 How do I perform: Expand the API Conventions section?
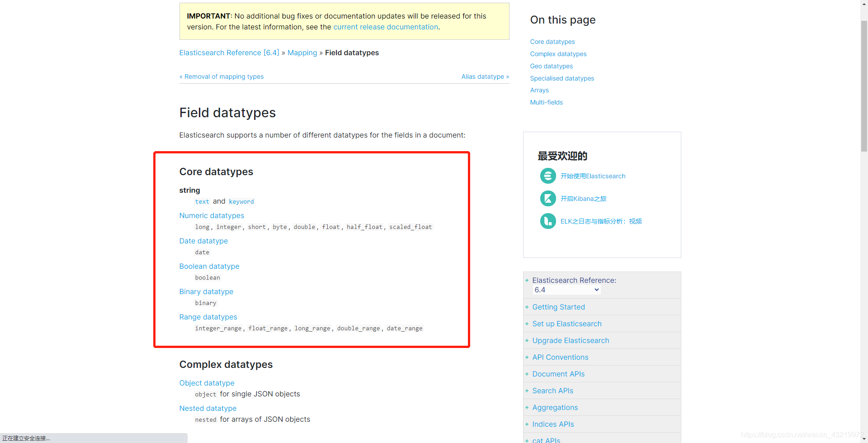(x=527, y=357)
